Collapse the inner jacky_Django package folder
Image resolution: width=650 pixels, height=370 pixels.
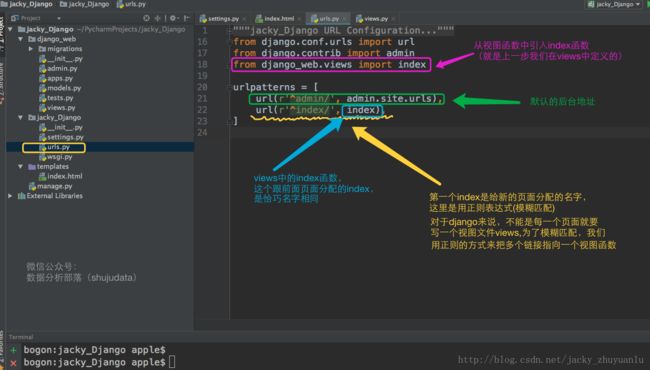[21, 118]
